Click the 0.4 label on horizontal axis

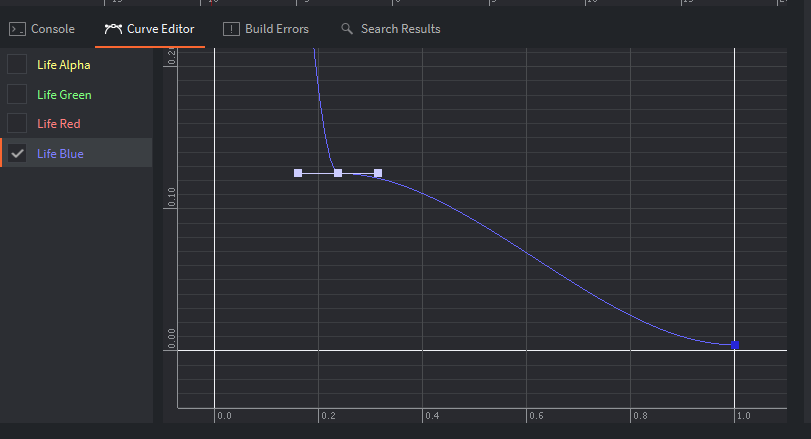[432, 416]
